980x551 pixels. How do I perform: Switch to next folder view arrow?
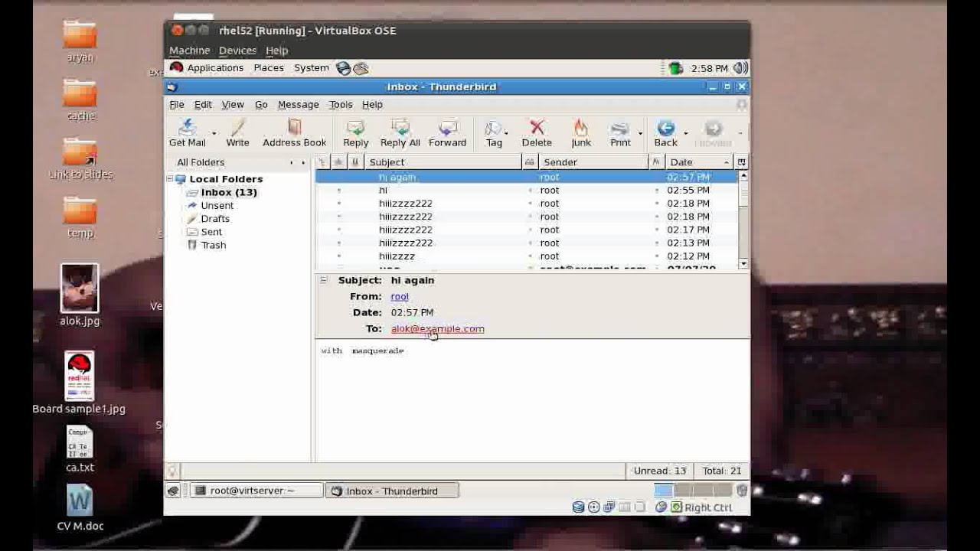(303, 162)
